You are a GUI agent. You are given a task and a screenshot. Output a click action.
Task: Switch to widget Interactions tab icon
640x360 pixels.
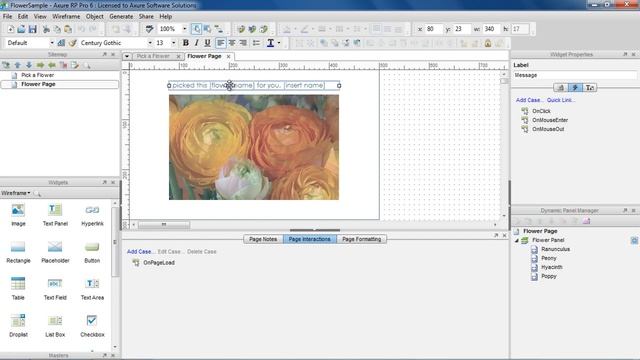pos(575,87)
